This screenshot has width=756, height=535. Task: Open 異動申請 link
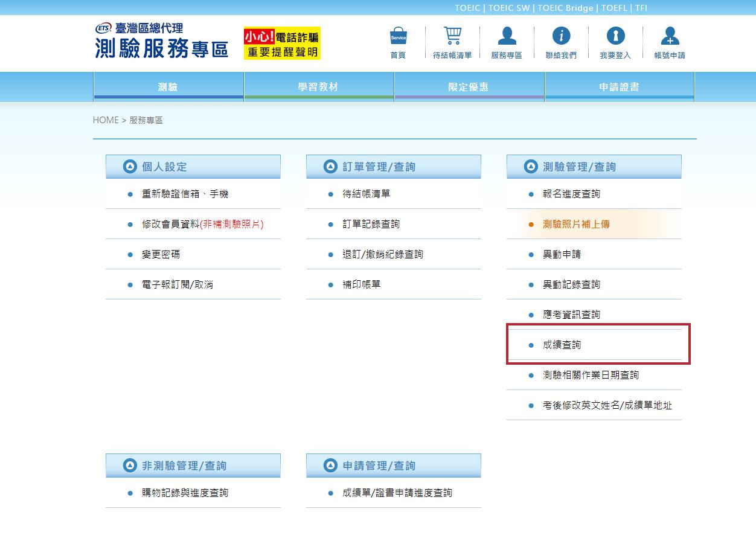562,254
